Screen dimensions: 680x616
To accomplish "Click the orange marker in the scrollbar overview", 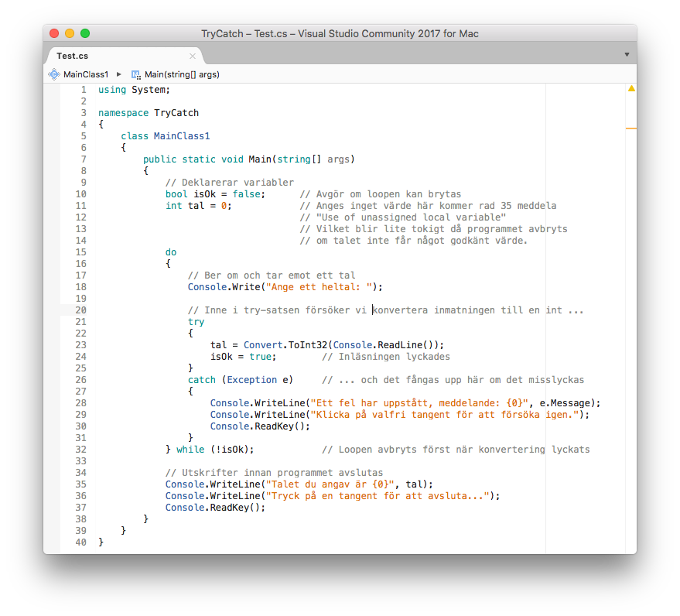I will pos(631,128).
